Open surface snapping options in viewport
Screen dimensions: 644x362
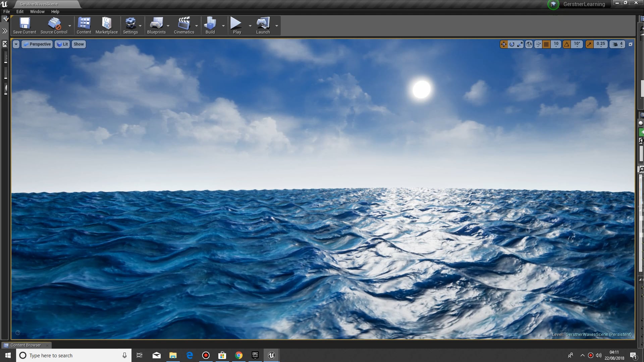[538, 44]
